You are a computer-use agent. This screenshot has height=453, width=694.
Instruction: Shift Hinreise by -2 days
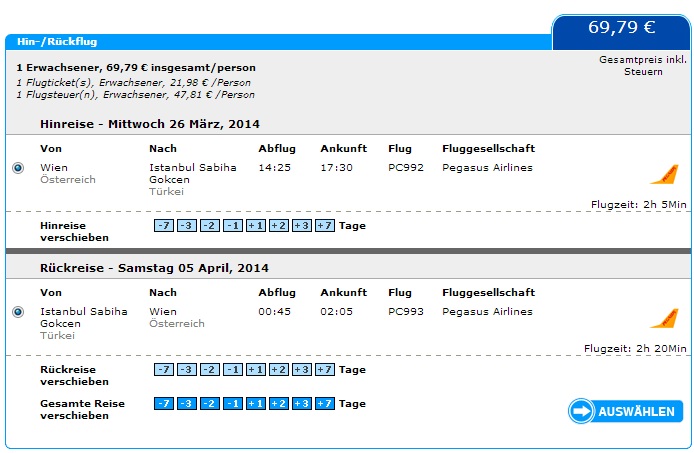click(210, 225)
